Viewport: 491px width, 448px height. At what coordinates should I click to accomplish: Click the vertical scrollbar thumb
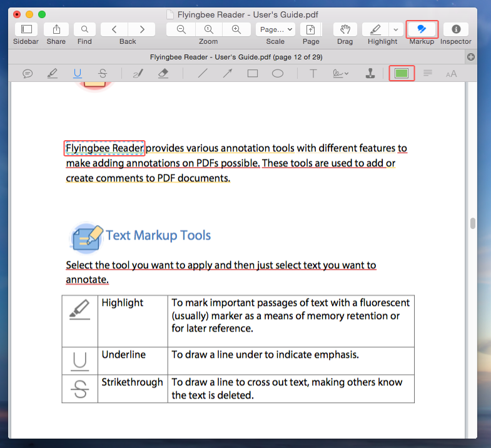pos(472,223)
